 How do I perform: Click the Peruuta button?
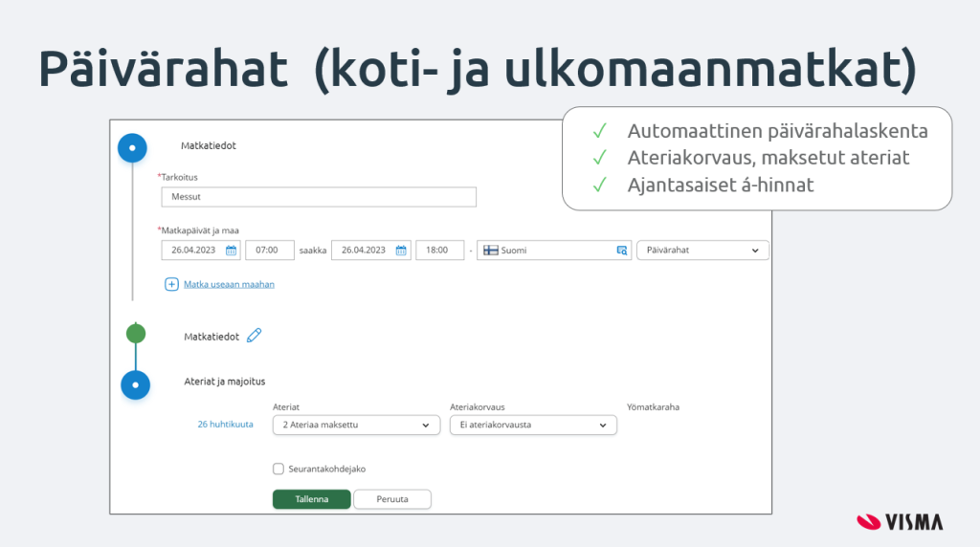[x=391, y=499]
